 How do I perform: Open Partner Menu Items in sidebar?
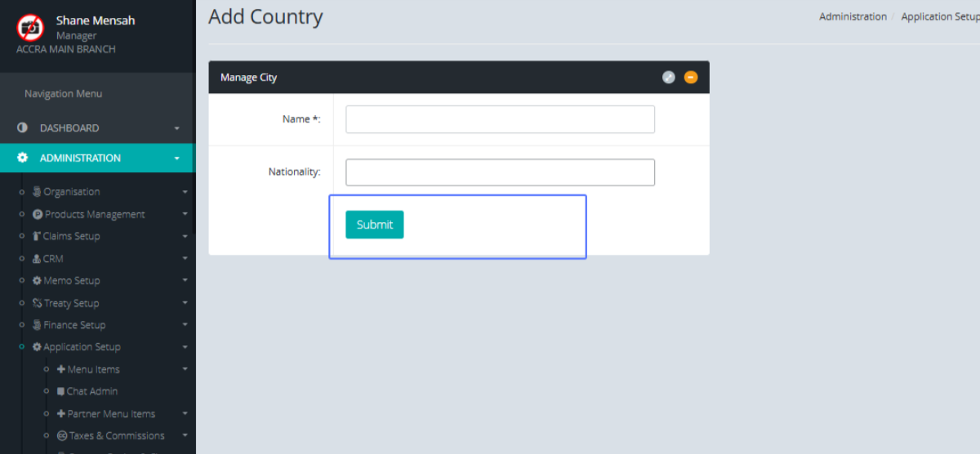(110, 414)
